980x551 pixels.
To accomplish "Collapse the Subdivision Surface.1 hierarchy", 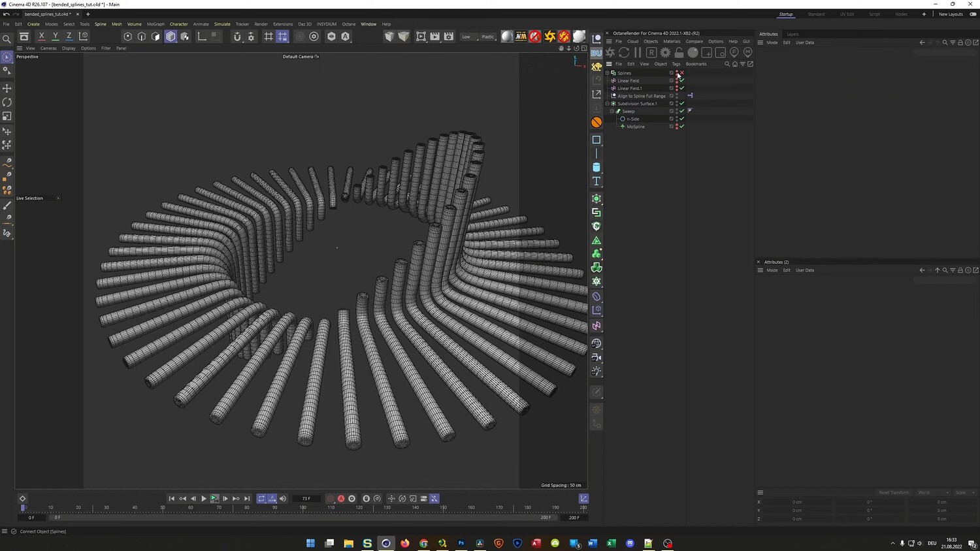I will point(608,104).
